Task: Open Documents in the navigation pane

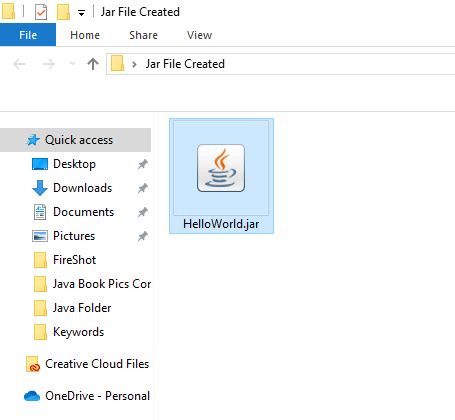Action: pyautogui.click(x=83, y=212)
